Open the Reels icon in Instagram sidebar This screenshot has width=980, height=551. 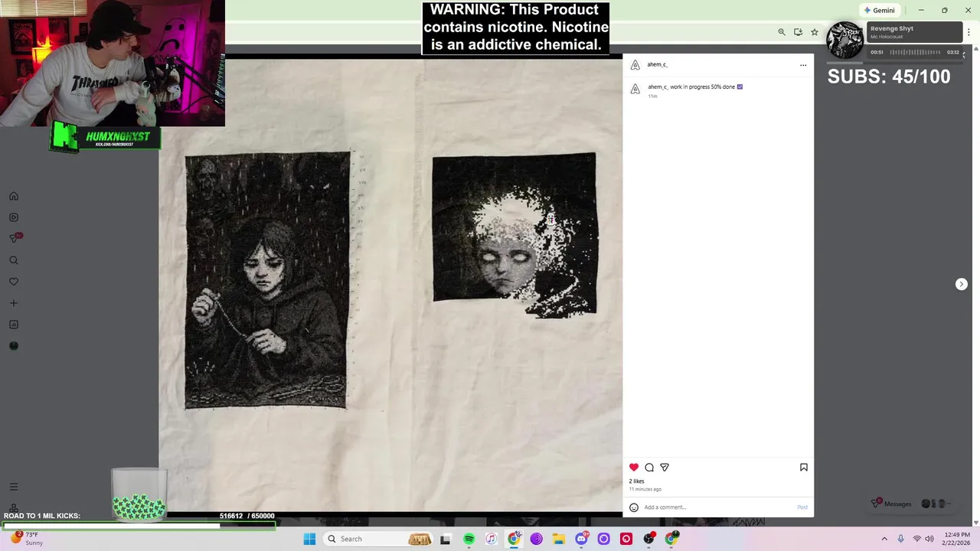[x=14, y=217]
